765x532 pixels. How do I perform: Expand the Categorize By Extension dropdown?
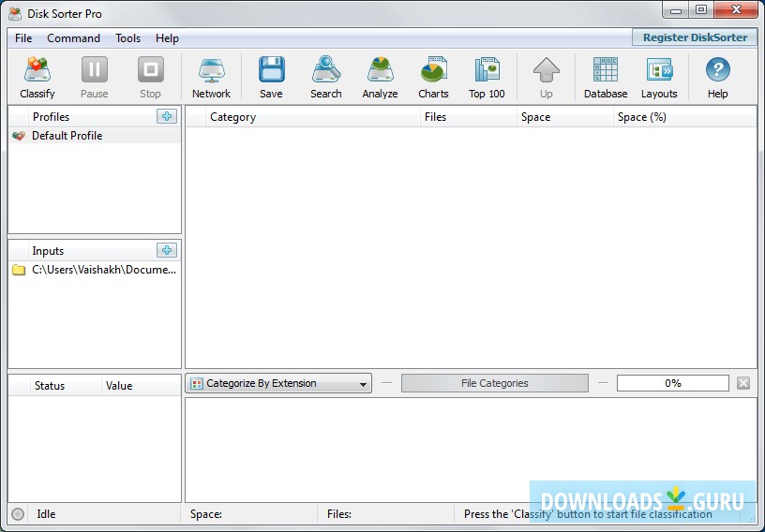point(278,383)
